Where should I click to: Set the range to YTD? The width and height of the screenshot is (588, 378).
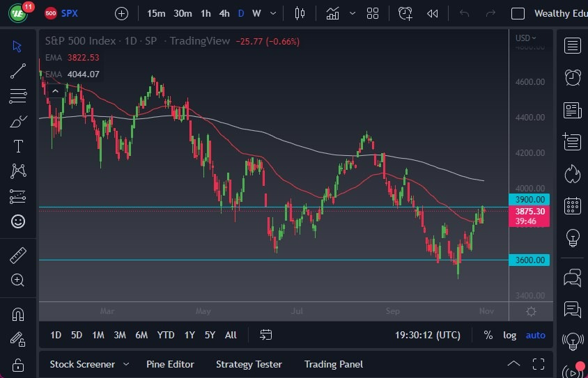166,335
